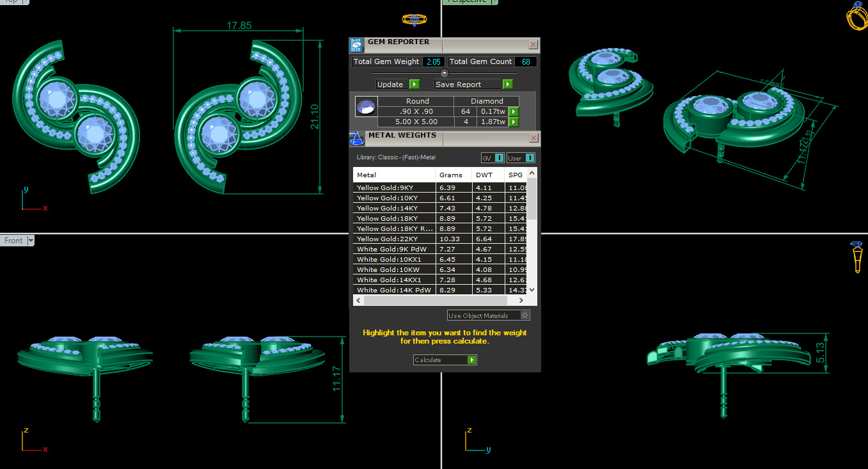Click the Update button
Image resolution: width=868 pixels, height=469 pixels.
coord(397,84)
